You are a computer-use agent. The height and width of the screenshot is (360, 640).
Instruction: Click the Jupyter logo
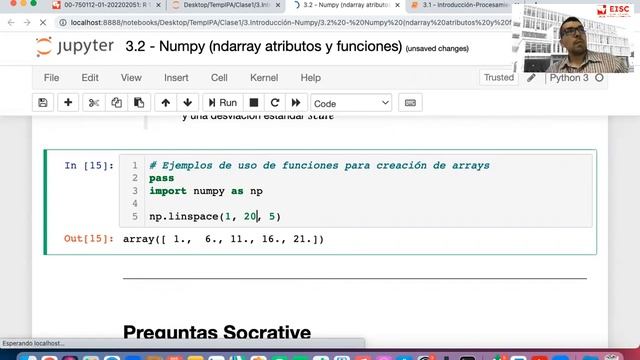pyautogui.click(x=75, y=46)
